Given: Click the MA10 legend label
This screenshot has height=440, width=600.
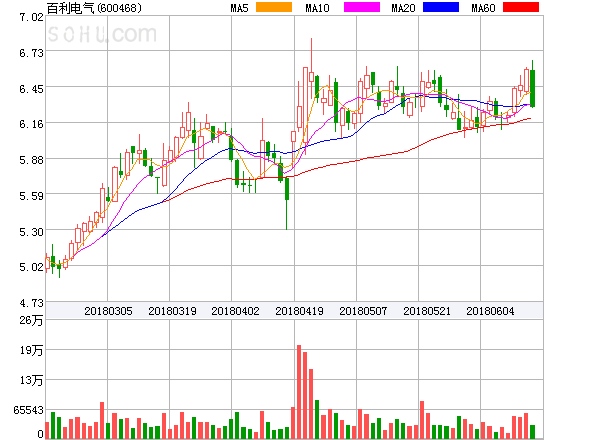Looking at the screenshot, I should coord(317,8).
